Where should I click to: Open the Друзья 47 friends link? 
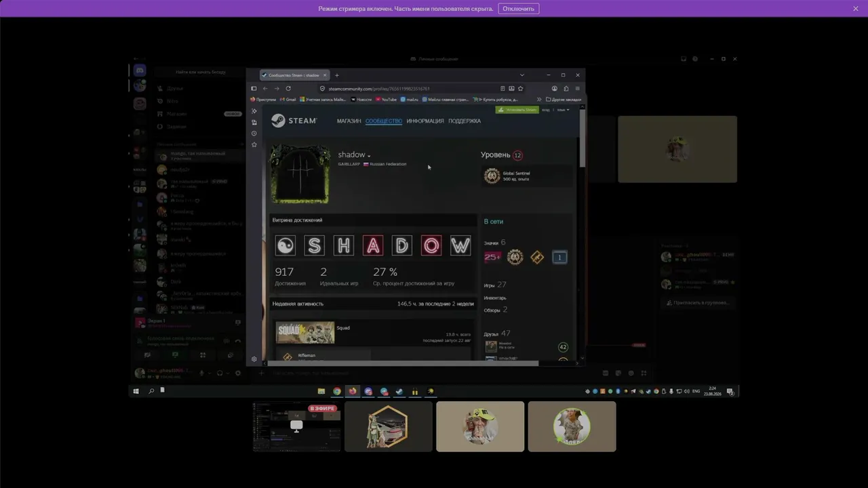click(497, 333)
